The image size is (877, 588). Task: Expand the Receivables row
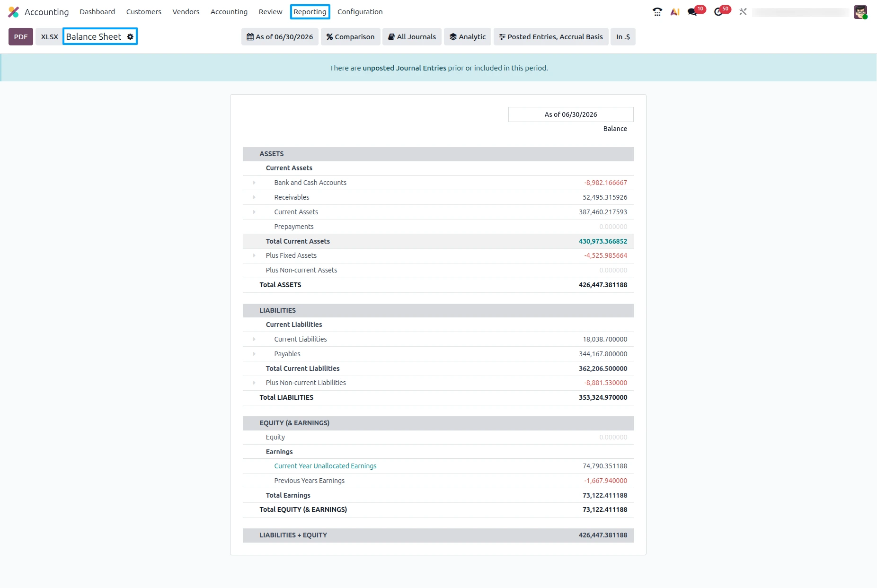(x=254, y=197)
